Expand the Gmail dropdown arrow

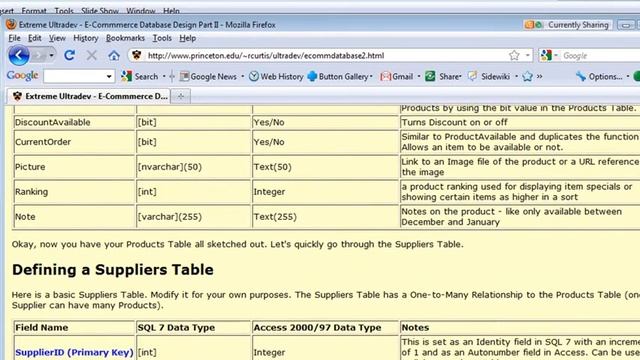click(419, 76)
